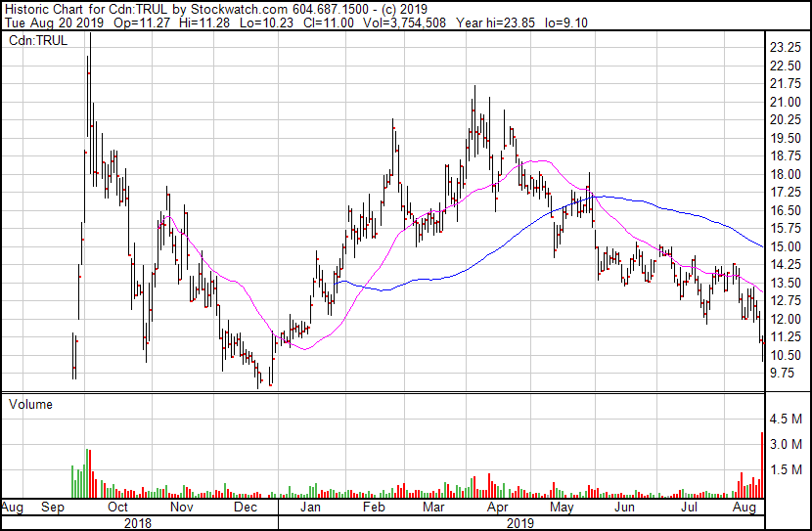
Task: Click the 'Vol=3,754,508' header value
Action: [404, 23]
